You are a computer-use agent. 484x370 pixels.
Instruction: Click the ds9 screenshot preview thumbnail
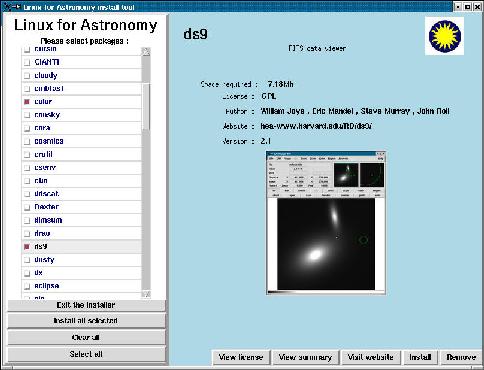coord(326,223)
